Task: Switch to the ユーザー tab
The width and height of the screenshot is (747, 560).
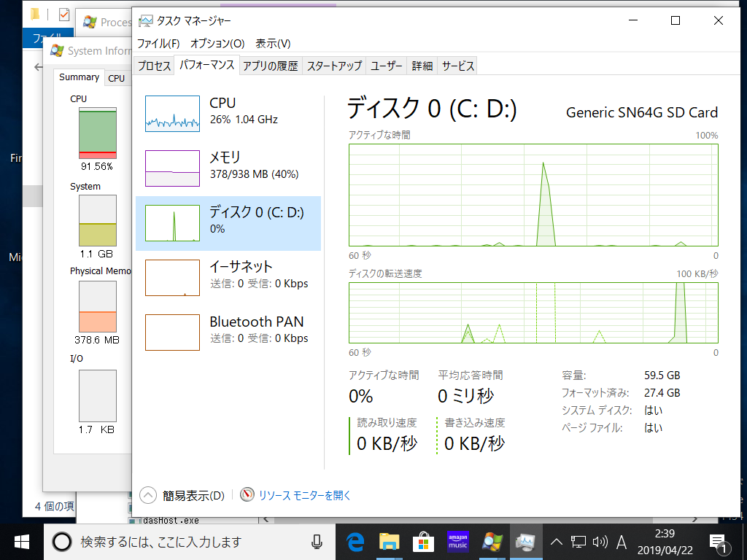Action: tap(387, 66)
